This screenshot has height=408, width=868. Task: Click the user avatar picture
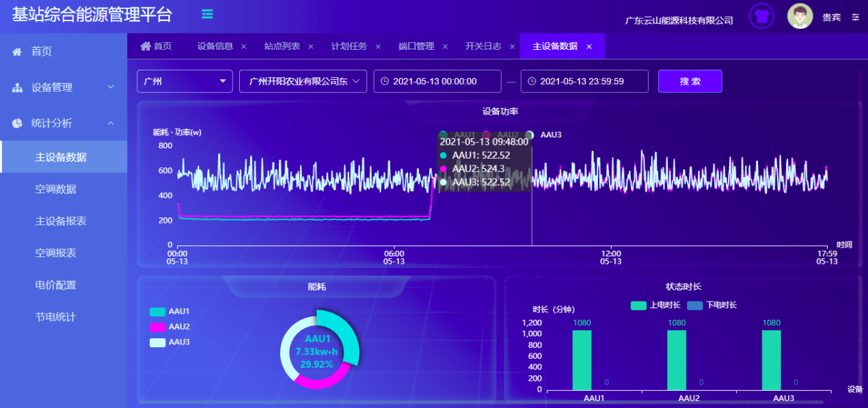800,16
